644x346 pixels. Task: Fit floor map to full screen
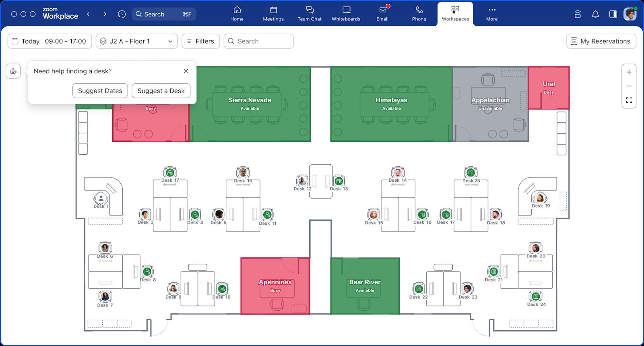pyautogui.click(x=629, y=100)
